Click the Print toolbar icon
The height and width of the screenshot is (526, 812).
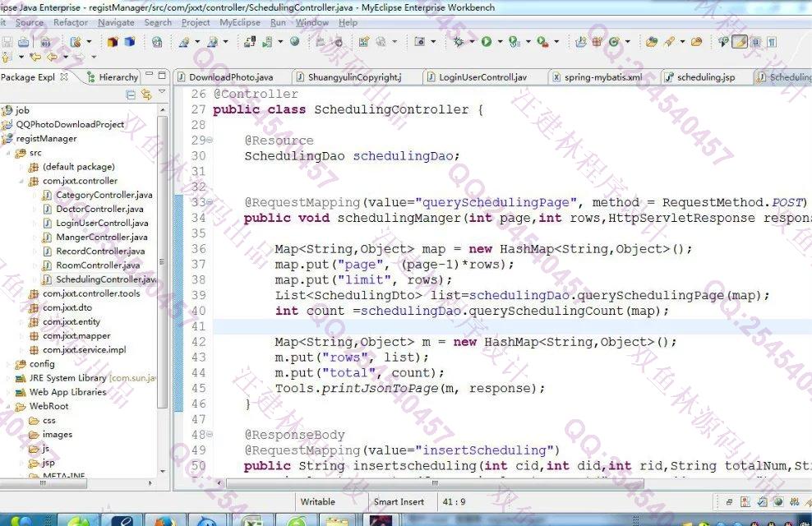pyautogui.click(x=24, y=42)
